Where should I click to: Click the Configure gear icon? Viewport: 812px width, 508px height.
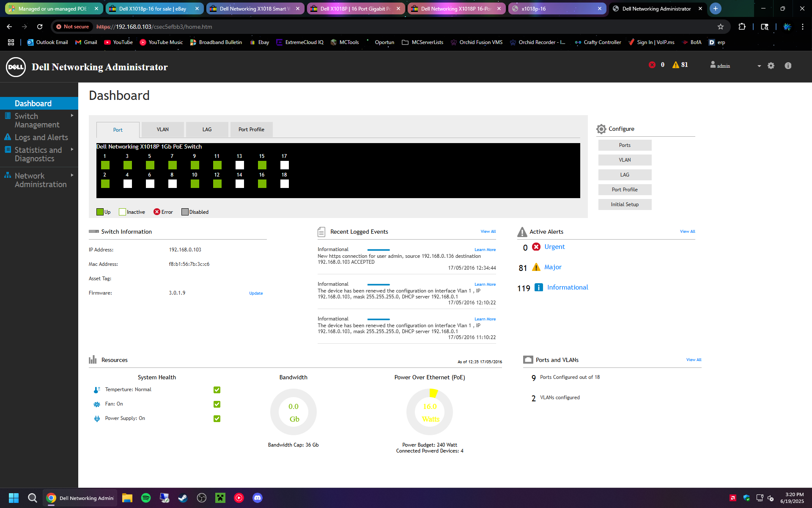[x=601, y=129]
